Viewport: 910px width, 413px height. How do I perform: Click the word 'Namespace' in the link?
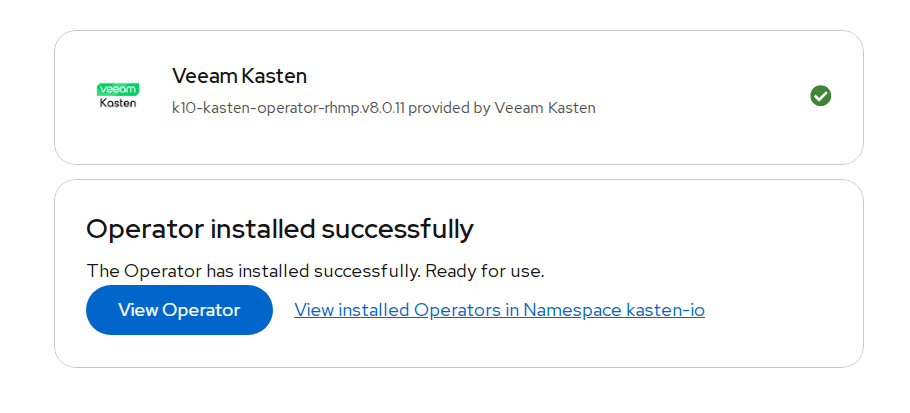[572, 310]
